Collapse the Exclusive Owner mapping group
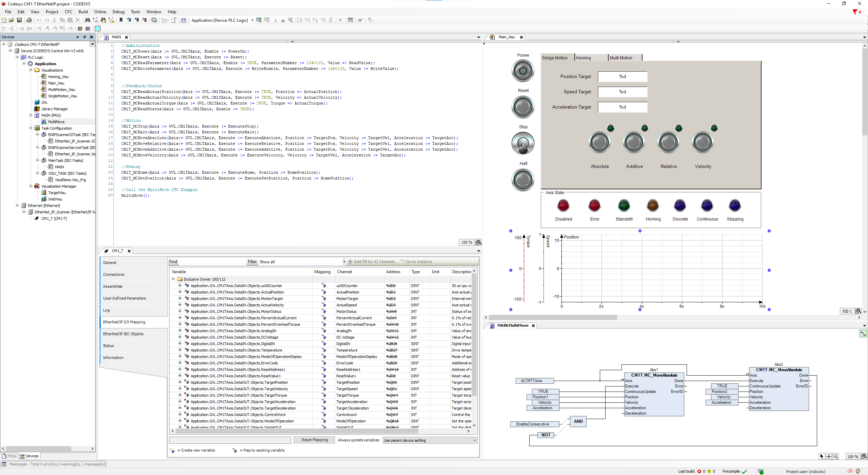The width and height of the screenshot is (868, 475). tap(173, 279)
